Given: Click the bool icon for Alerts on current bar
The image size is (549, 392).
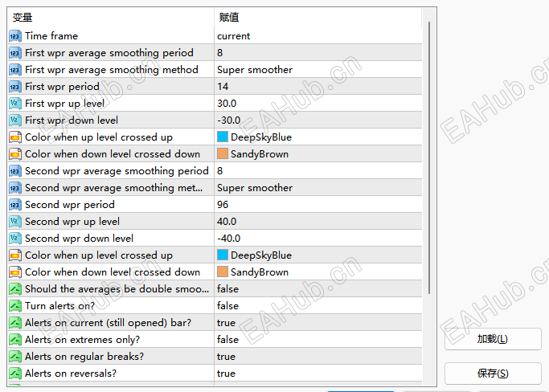Looking at the screenshot, I should point(15,323).
